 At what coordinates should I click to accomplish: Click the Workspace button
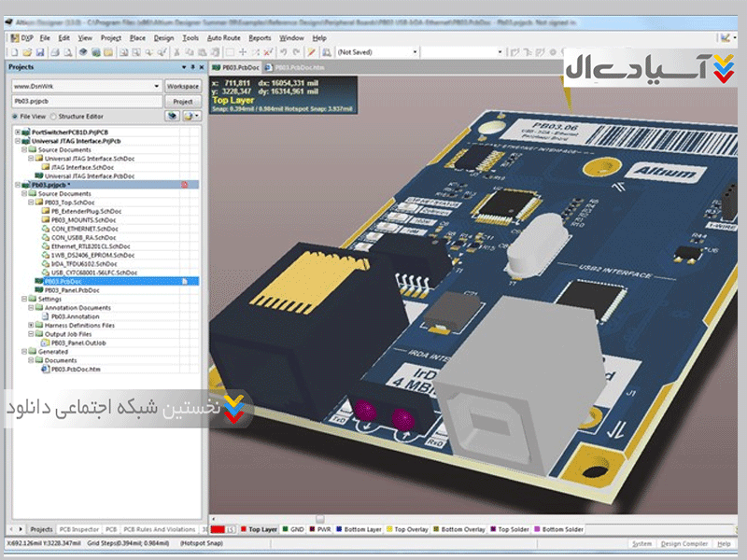[183, 86]
